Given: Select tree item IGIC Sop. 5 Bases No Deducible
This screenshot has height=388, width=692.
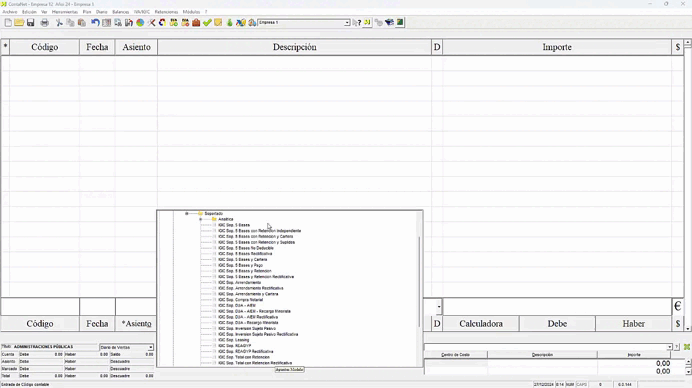Looking at the screenshot, I should (245, 248).
